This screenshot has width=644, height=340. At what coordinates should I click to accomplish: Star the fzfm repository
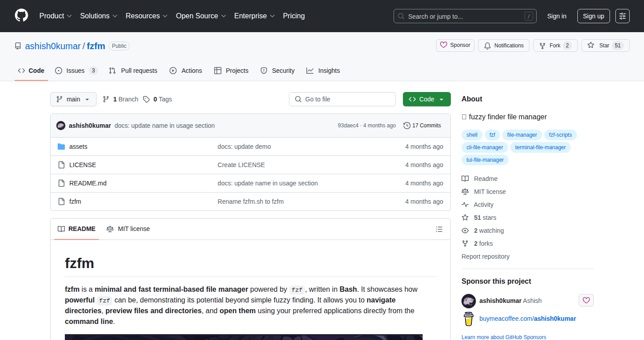coord(605,46)
